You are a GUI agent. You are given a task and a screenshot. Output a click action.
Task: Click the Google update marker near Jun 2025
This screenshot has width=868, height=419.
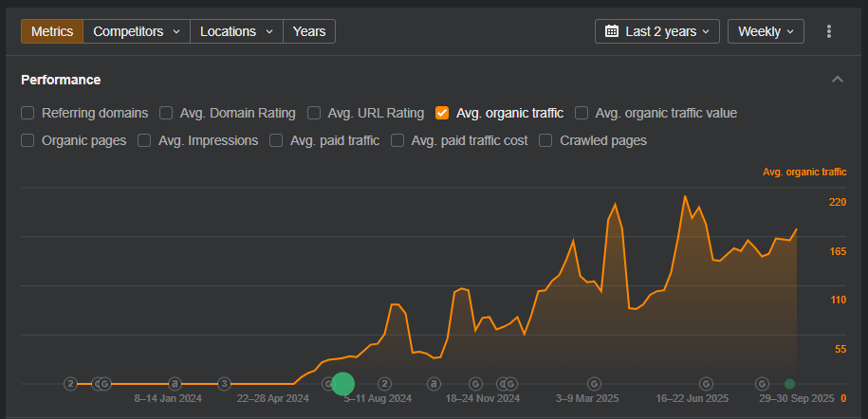[x=706, y=384]
